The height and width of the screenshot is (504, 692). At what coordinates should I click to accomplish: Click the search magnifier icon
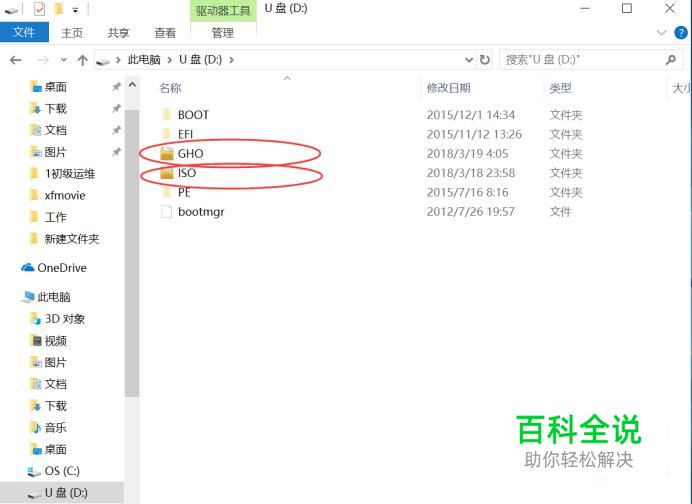click(671, 60)
